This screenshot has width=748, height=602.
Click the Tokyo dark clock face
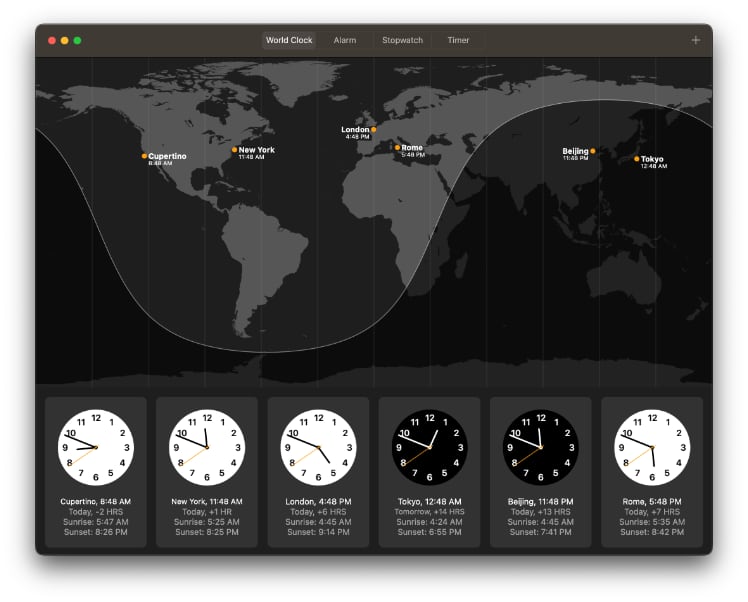click(429, 446)
